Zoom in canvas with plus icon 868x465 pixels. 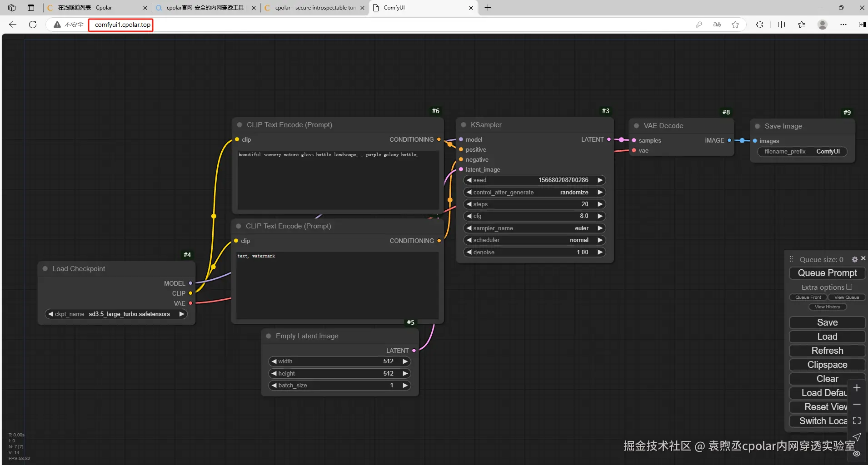pyautogui.click(x=857, y=388)
